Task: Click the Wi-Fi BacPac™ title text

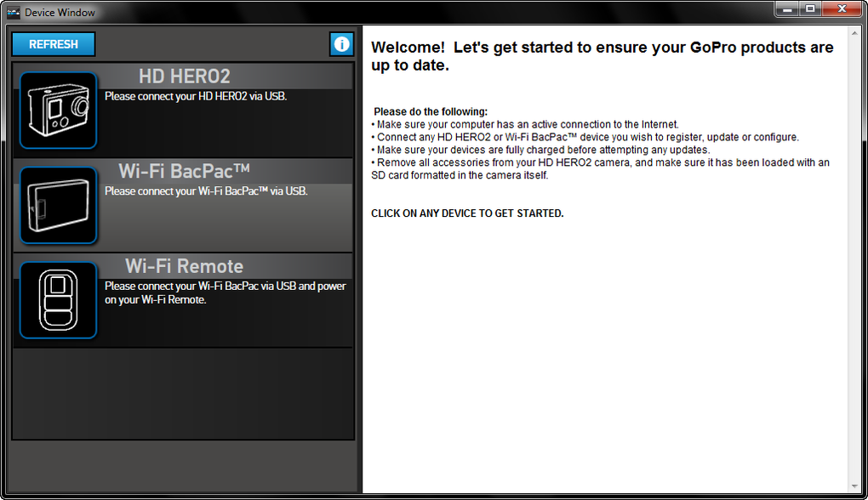Action: [x=185, y=171]
